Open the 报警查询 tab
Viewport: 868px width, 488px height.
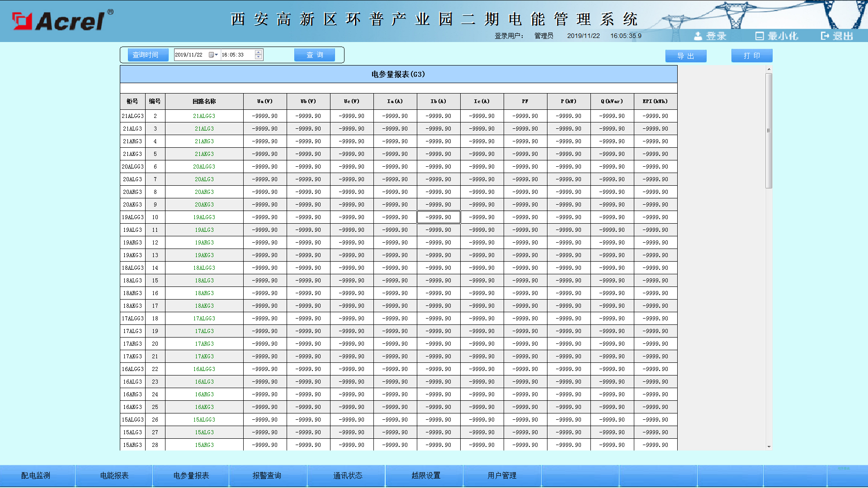[x=268, y=475]
